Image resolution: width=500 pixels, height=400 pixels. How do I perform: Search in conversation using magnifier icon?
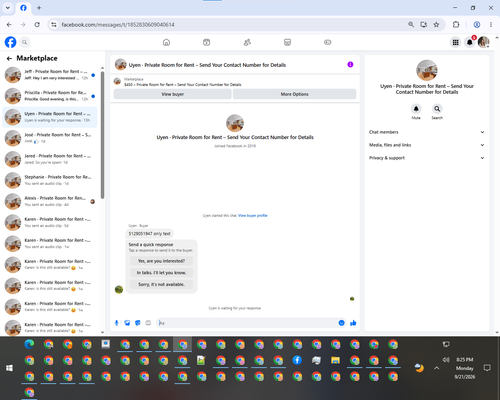(x=437, y=109)
